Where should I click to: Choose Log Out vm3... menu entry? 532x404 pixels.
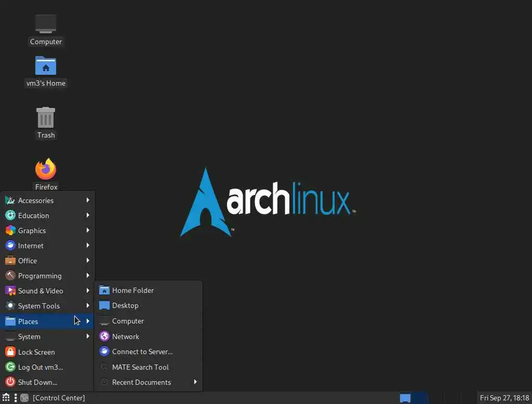(47, 367)
